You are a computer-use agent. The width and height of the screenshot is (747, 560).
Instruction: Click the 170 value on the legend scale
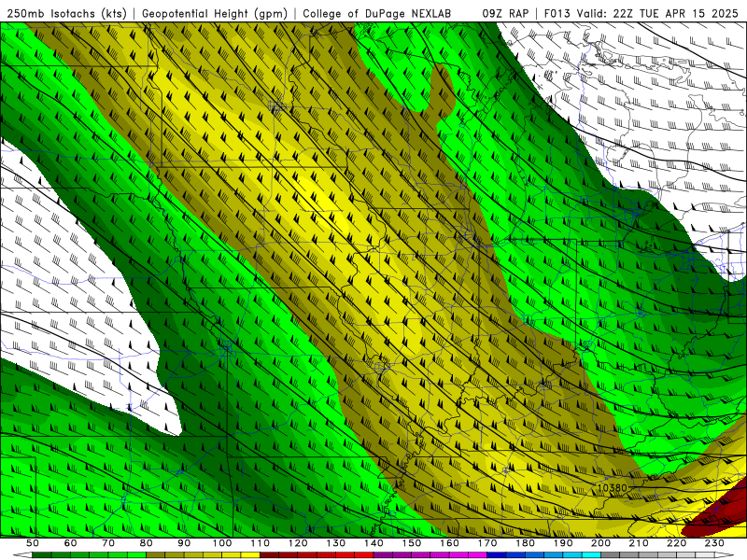[487, 543]
